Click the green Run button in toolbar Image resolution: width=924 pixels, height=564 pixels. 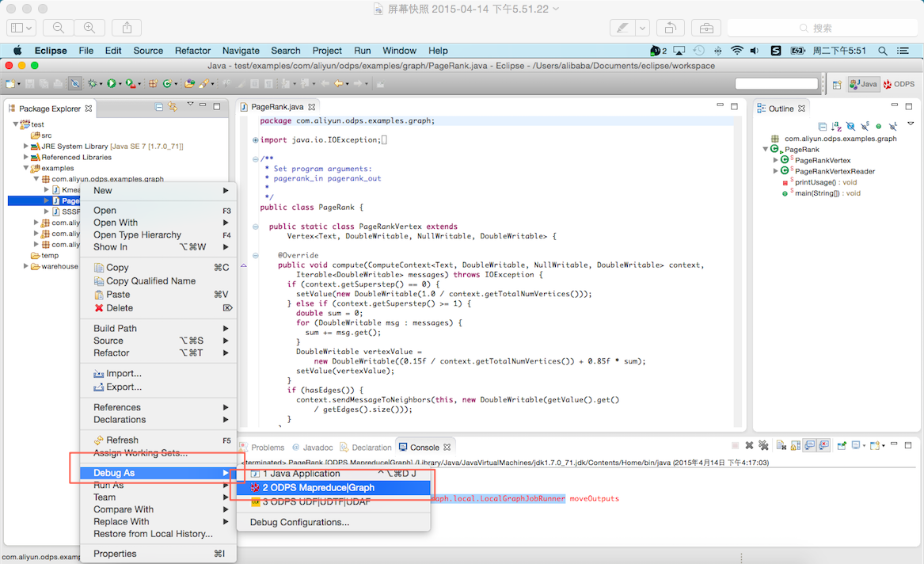click(x=112, y=83)
